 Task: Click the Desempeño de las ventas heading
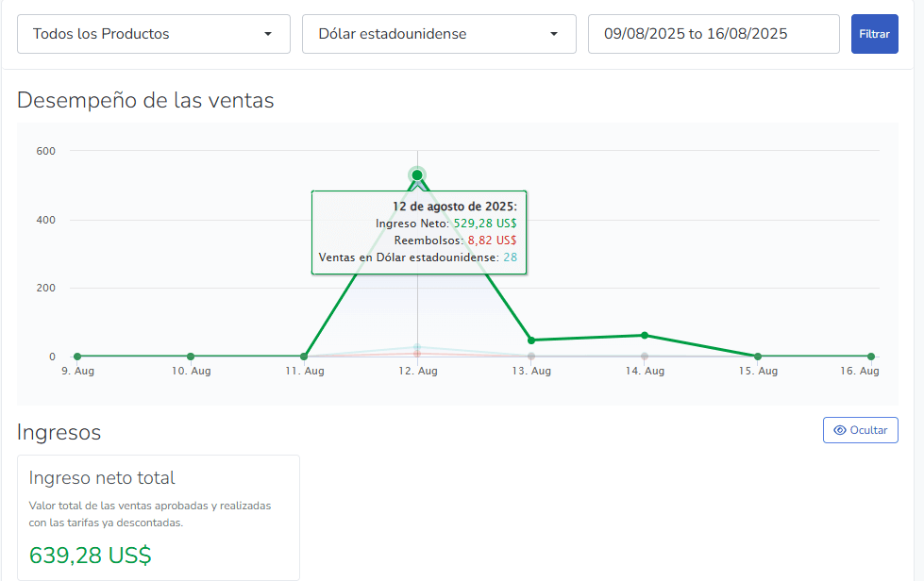pos(145,100)
